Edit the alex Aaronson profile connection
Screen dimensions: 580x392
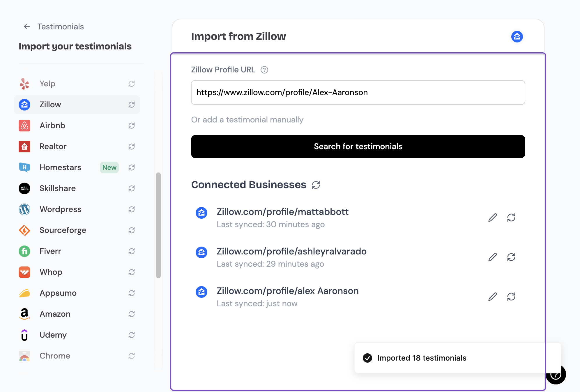pos(493,297)
